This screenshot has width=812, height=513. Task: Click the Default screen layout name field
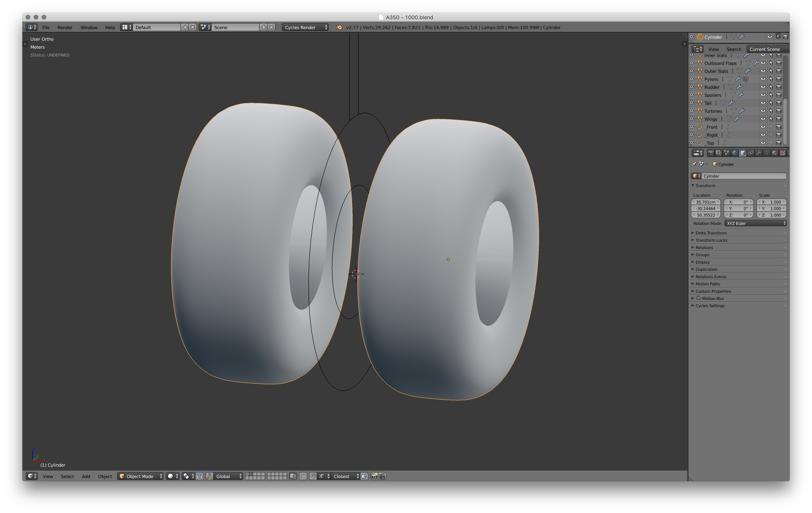(156, 27)
